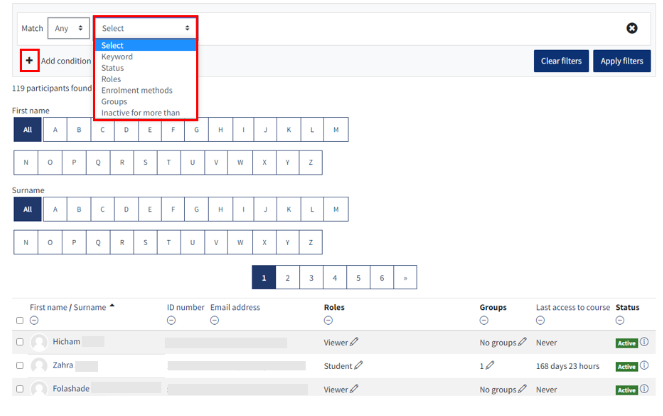Sort by Last access to course
663x416 pixels.
coord(573,307)
